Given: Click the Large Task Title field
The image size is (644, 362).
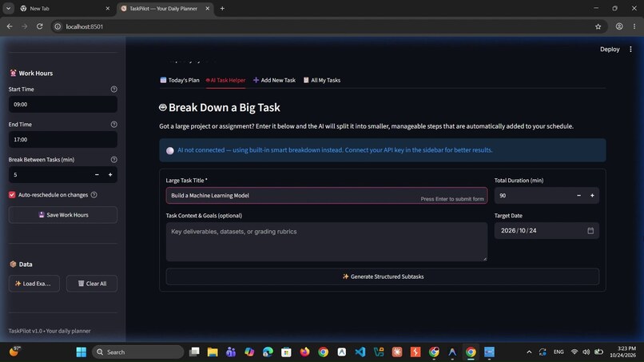Looking at the screenshot, I should point(327,196).
